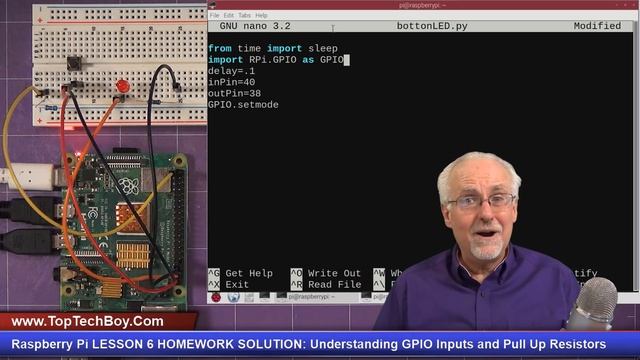Open the terminal launcher icon in taskbar
Viewport: 640px width, 360px height.
click(264, 297)
